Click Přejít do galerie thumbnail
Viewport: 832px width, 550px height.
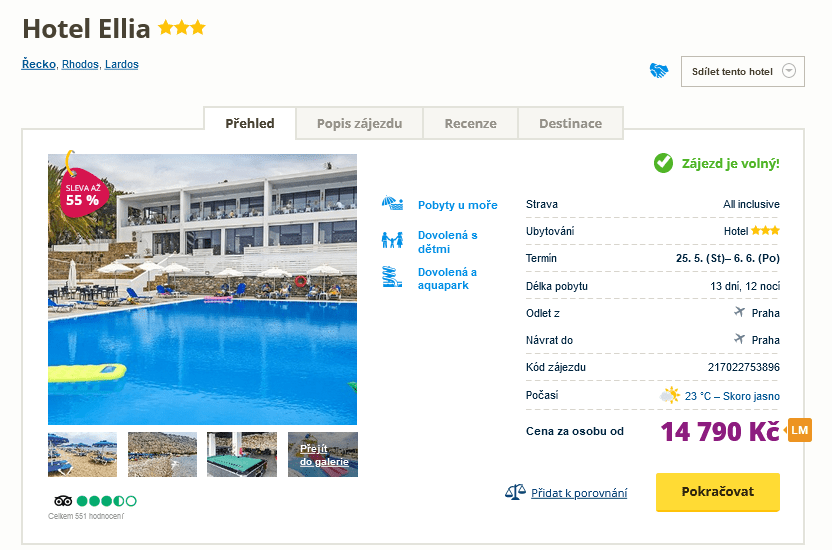pyautogui.click(x=322, y=454)
